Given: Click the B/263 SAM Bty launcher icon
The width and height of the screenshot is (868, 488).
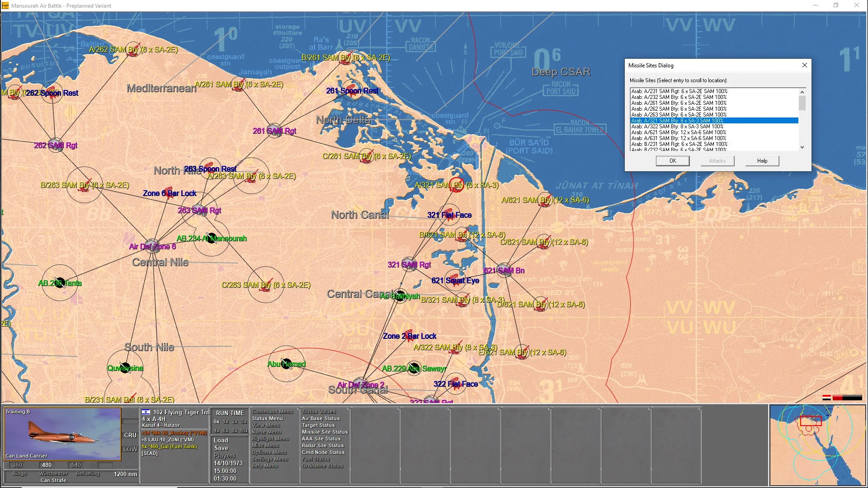Looking at the screenshot, I should coord(84,185).
